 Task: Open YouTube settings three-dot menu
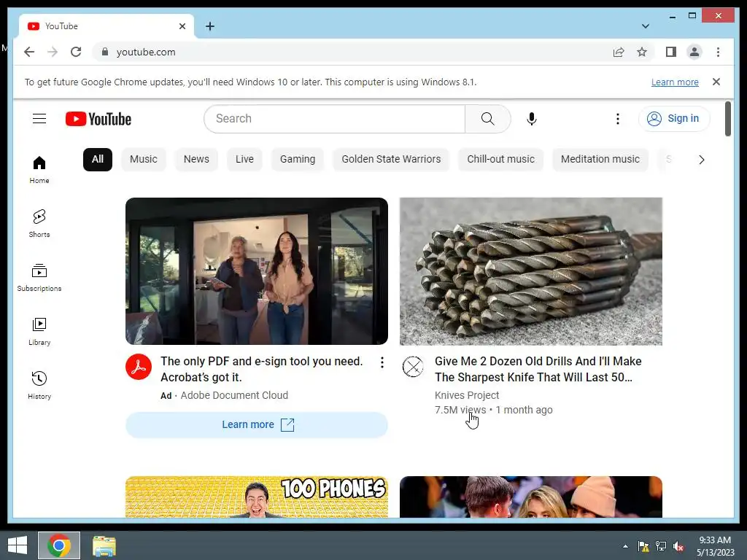point(617,119)
